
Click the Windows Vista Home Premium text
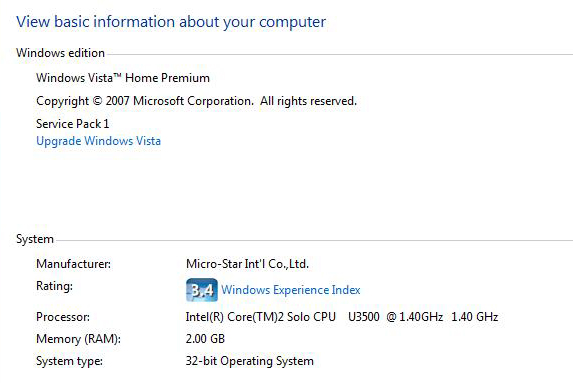[123, 78]
